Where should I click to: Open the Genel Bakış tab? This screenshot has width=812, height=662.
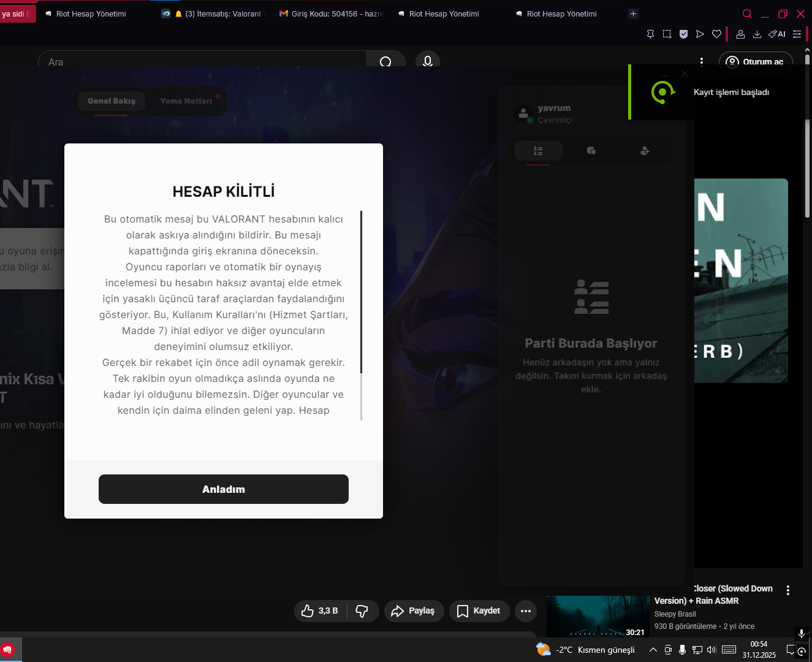click(x=112, y=101)
